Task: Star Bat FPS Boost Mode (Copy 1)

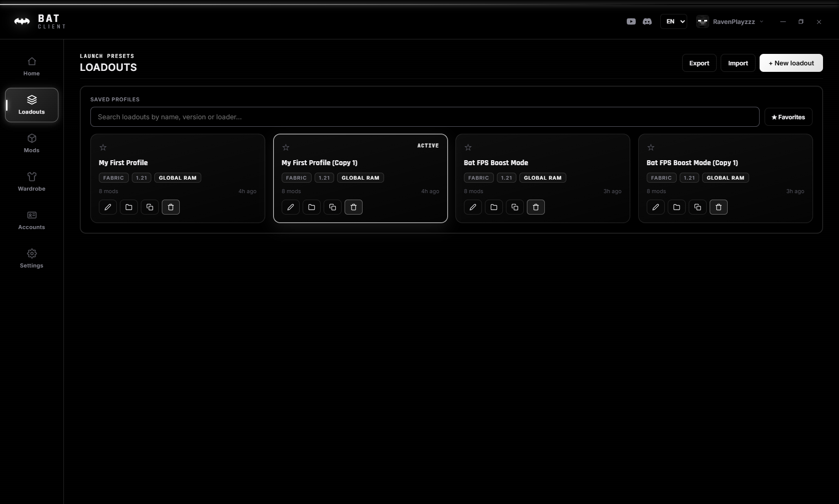Action: (651, 147)
